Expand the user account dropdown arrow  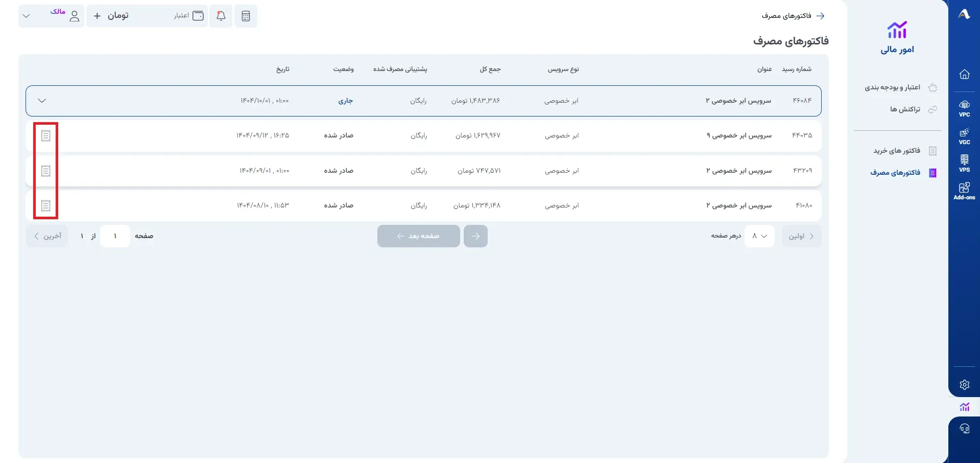point(27,16)
